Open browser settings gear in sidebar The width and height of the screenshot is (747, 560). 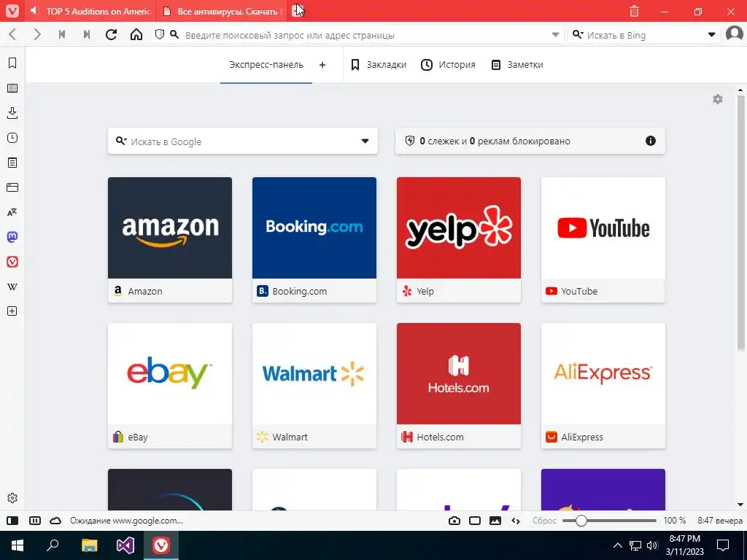pos(12,498)
